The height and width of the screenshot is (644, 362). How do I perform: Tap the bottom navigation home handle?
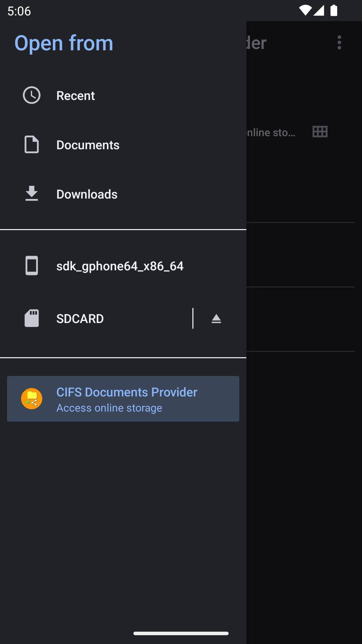pyautogui.click(x=181, y=633)
